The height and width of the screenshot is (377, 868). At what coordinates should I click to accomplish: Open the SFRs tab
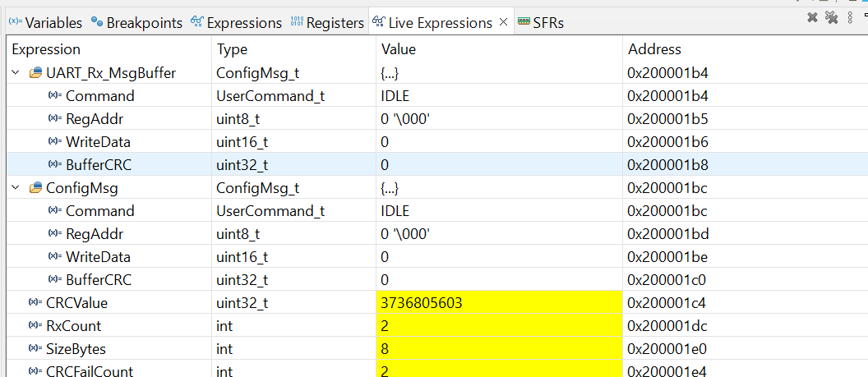541,23
